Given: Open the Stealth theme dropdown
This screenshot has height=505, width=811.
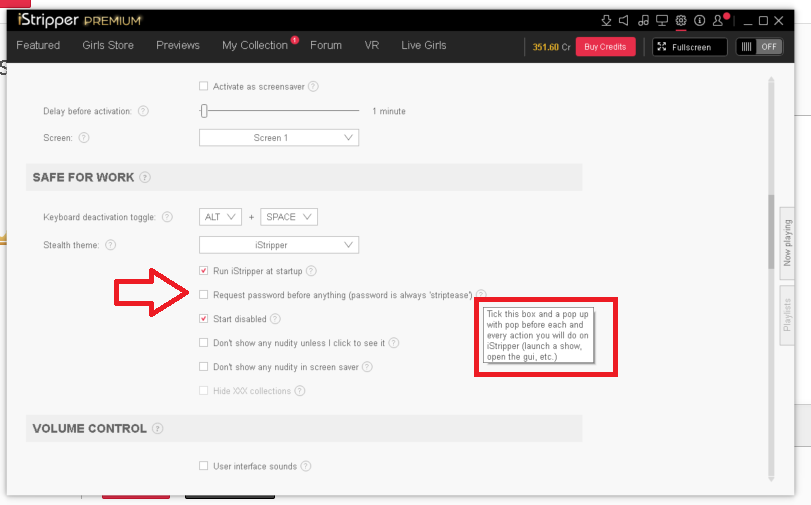Looking at the screenshot, I should pyautogui.click(x=278, y=245).
